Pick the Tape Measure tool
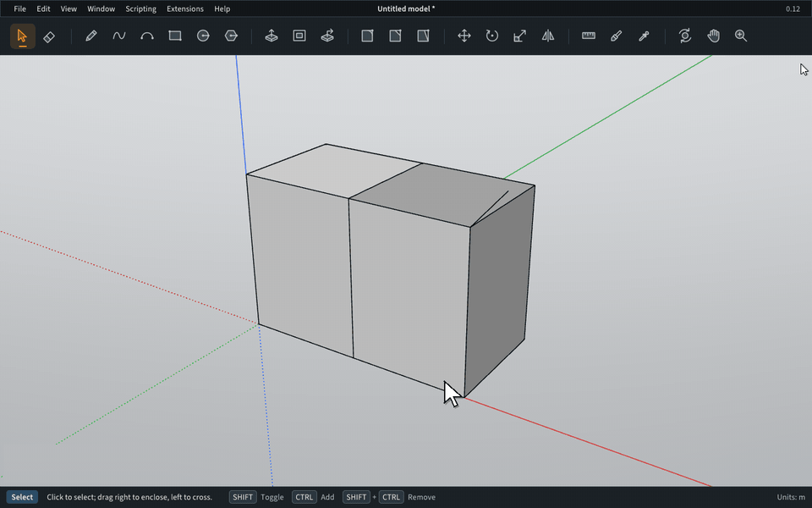Viewport: 812px width, 508px height. tap(589, 36)
